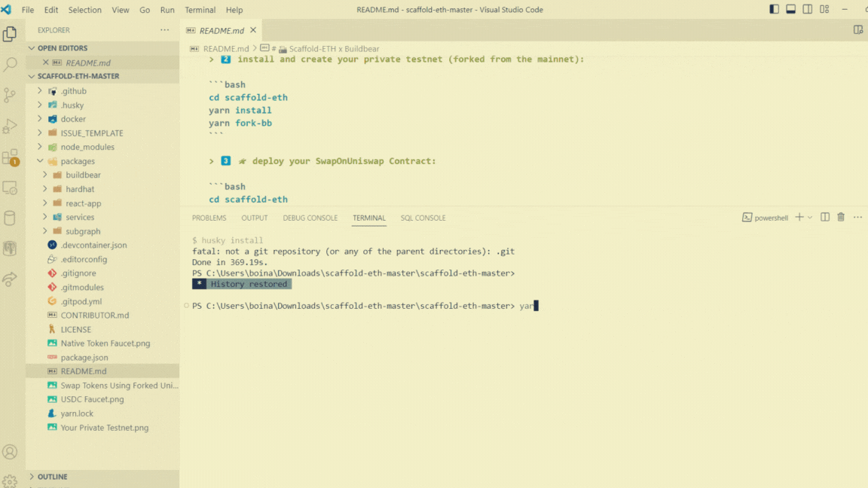The width and height of the screenshot is (868, 488).
Task: Click the kill terminal trash icon
Action: [x=841, y=217]
